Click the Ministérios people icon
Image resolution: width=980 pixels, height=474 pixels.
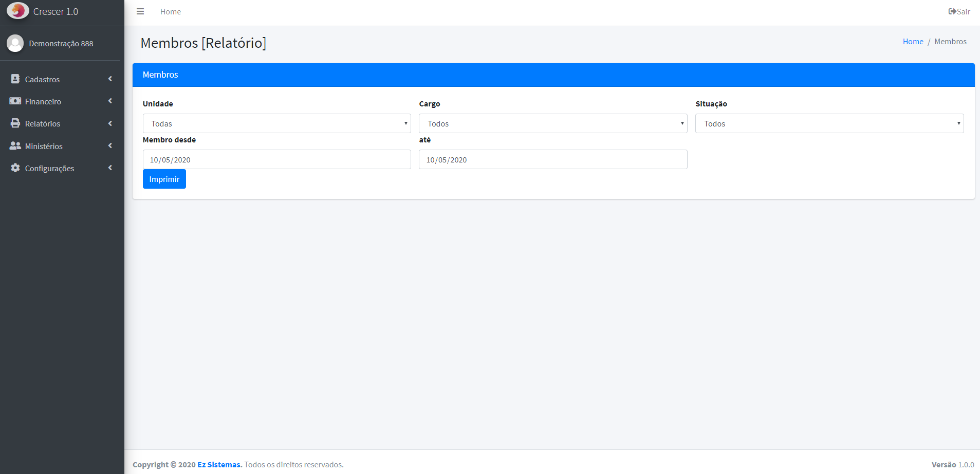[15, 146]
